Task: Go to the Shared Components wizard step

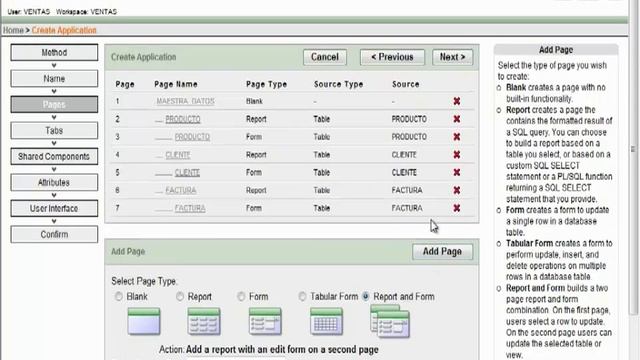Action: pyautogui.click(x=54, y=156)
